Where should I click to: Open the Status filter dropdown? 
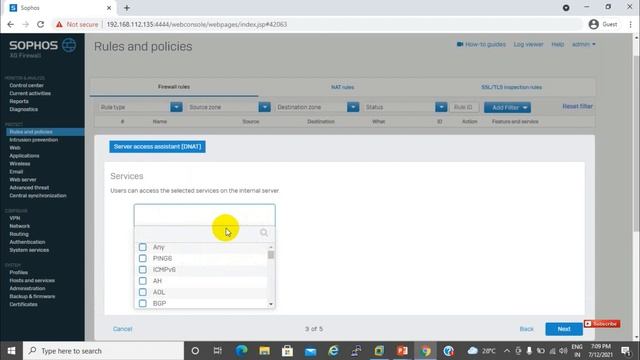[441, 107]
